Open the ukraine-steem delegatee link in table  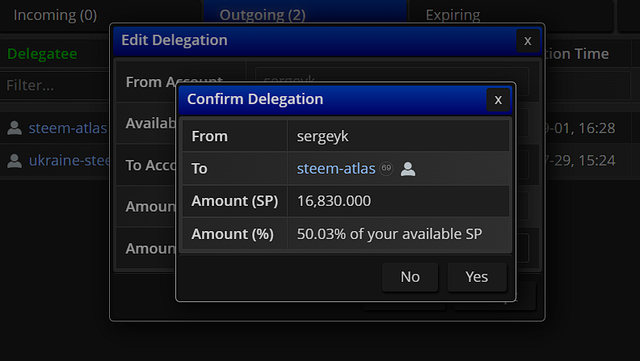coord(69,160)
